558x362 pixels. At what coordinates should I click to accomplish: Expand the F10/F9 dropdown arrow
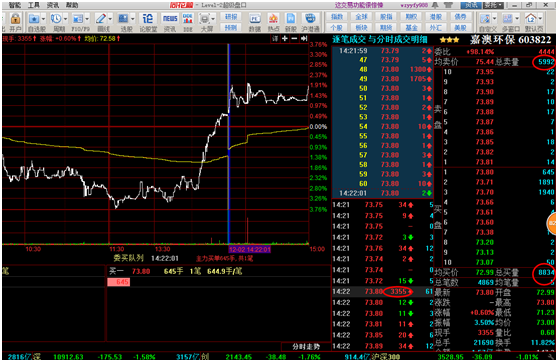(x=87, y=19)
